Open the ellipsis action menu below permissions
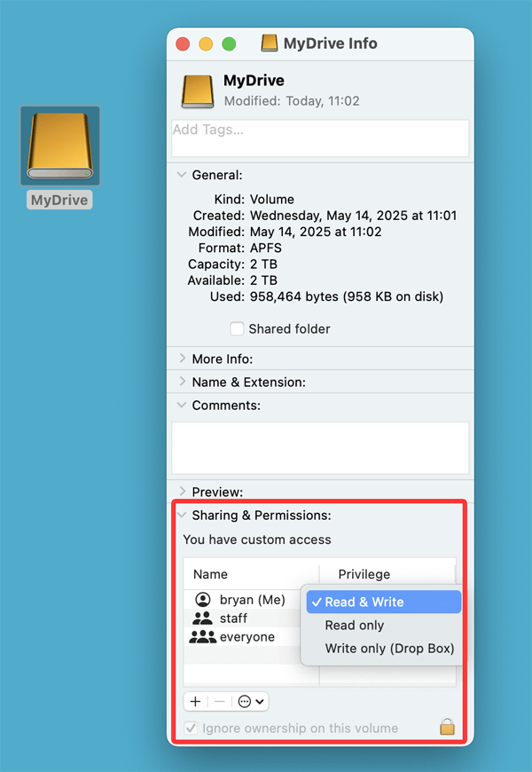Screen dimensions: 532x772 click(x=251, y=701)
